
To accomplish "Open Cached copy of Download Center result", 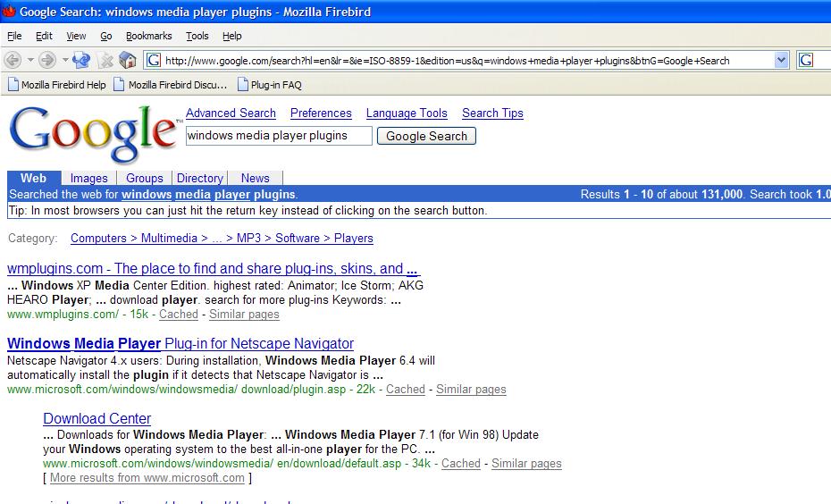I will (x=461, y=464).
